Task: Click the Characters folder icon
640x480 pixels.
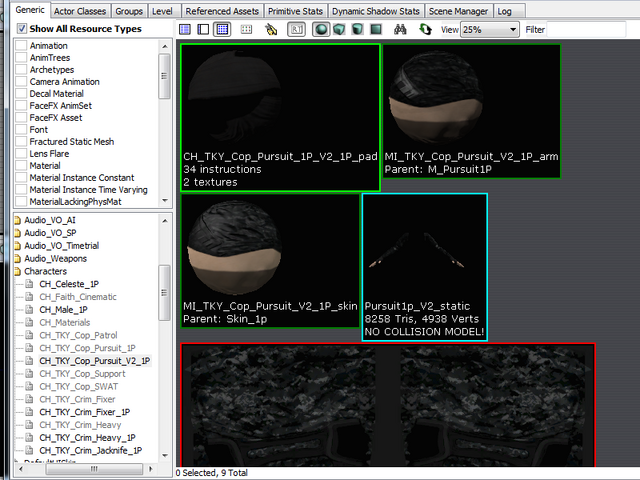Action: (18, 271)
